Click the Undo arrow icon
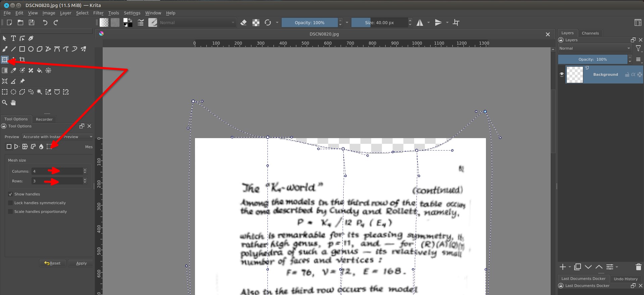Image resolution: width=644 pixels, height=295 pixels. (x=45, y=22)
